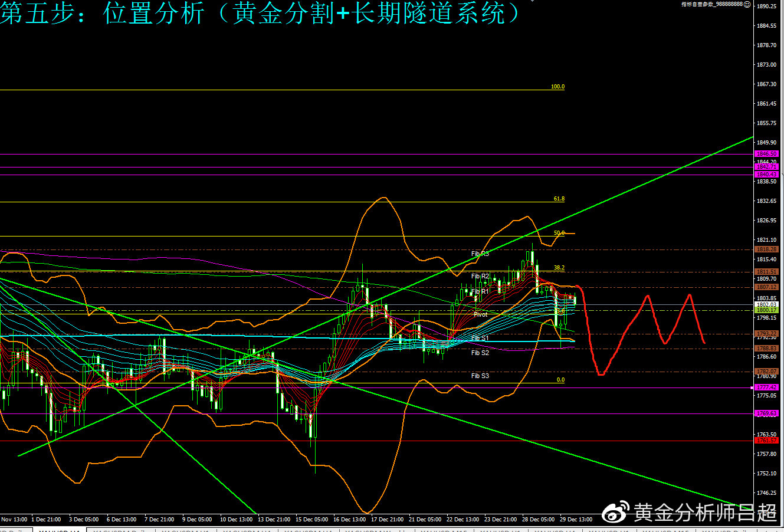The height and width of the screenshot is (532, 784).
Task: Click the 1832.65 price scale value
Action: (x=766, y=201)
